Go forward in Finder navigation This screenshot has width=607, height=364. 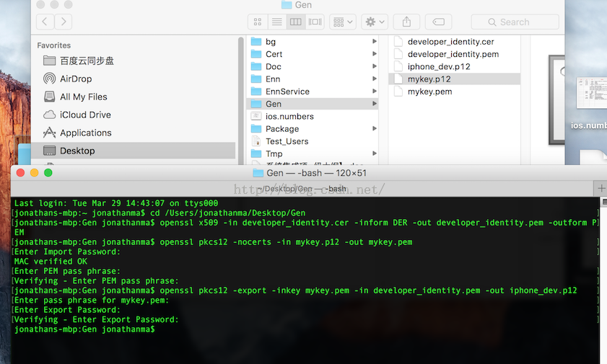tap(64, 22)
